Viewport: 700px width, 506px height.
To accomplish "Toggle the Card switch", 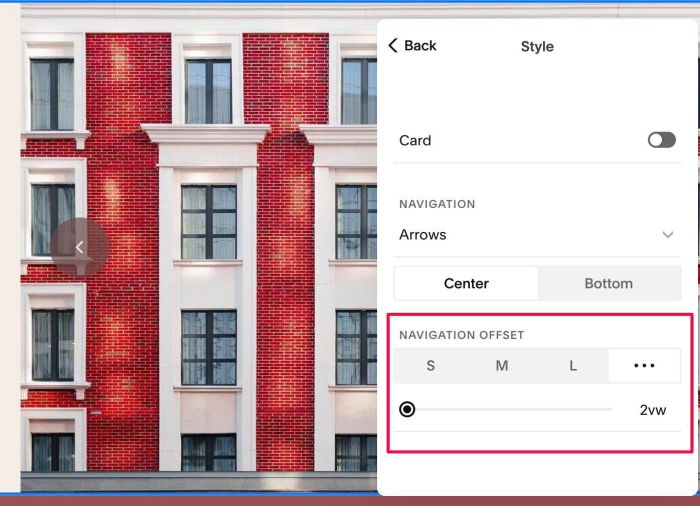I will click(662, 140).
